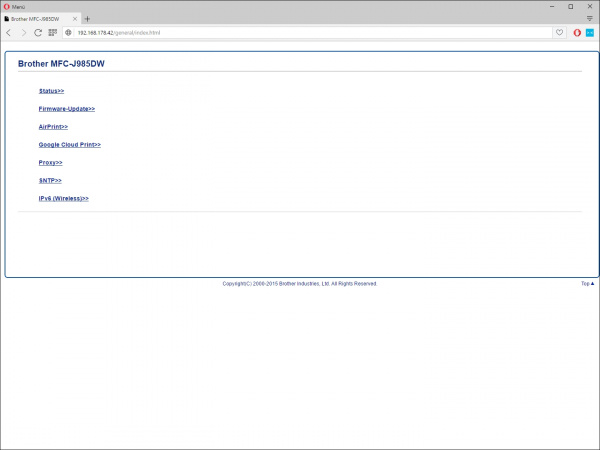Image resolution: width=600 pixels, height=450 pixels.
Task: Open the Google Cloud Print>> link
Action: click(x=70, y=145)
